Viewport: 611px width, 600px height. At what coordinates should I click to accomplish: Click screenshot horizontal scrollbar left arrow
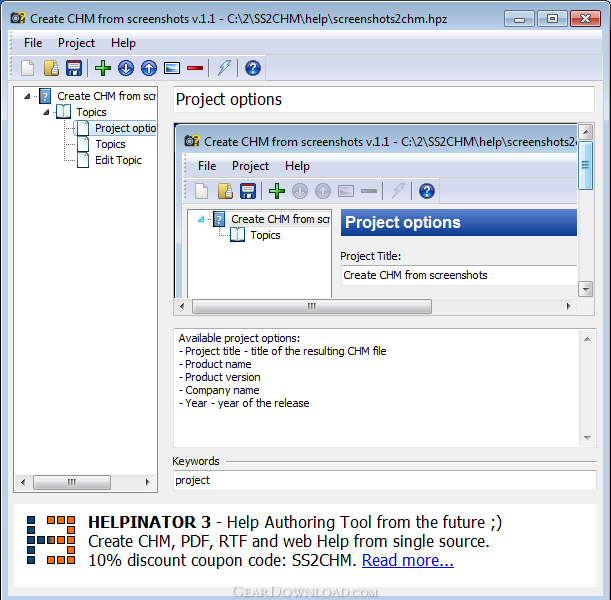[x=182, y=306]
